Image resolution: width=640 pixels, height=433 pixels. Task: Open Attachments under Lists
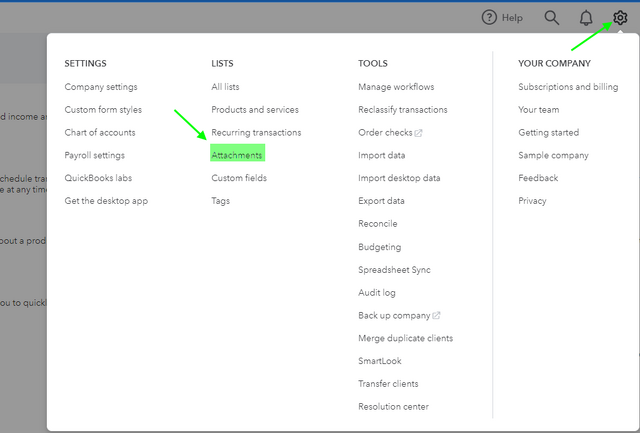pyautogui.click(x=237, y=155)
